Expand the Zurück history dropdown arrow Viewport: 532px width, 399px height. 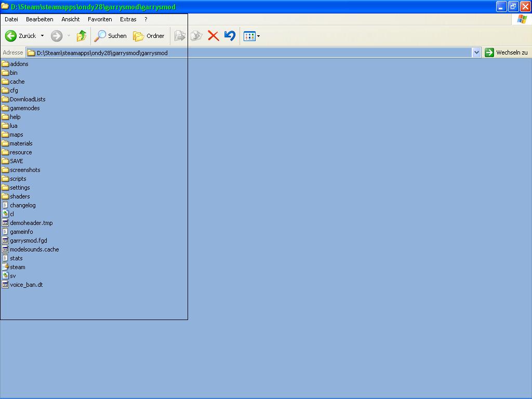pyautogui.click(x=42, y=36)
